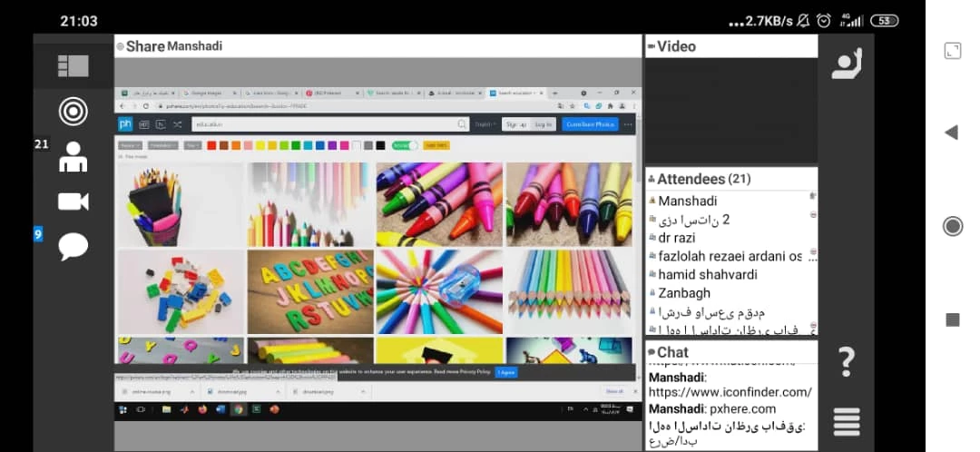Open the Video pod camera icon

coord(73,201)
